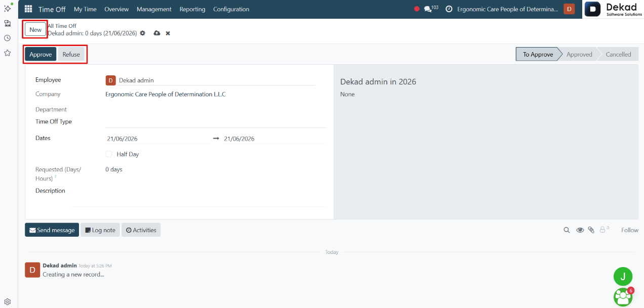Open the green group chat bubble with badge 6
This screenshot has height=308, width=644.
pos(623,297)
